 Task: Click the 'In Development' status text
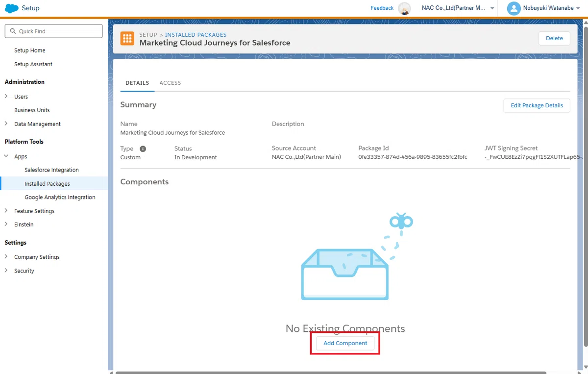coord(196,157)
